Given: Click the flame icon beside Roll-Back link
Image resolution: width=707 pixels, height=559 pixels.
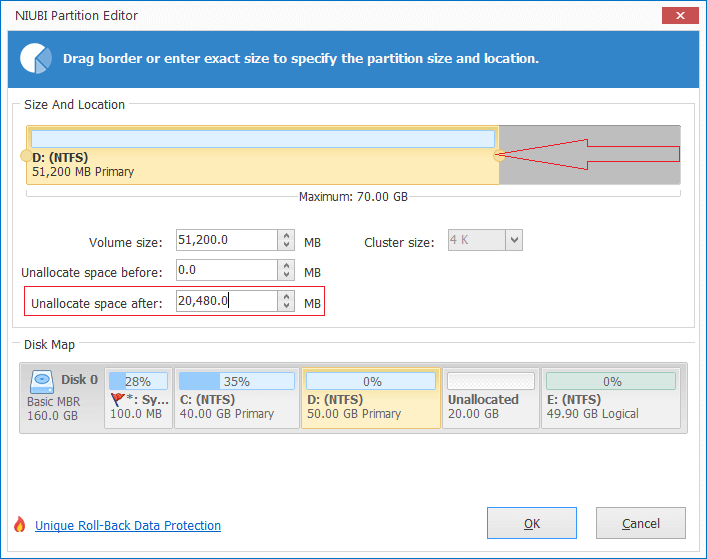Looking at the screenshot, I should click(x=19, y=525).
